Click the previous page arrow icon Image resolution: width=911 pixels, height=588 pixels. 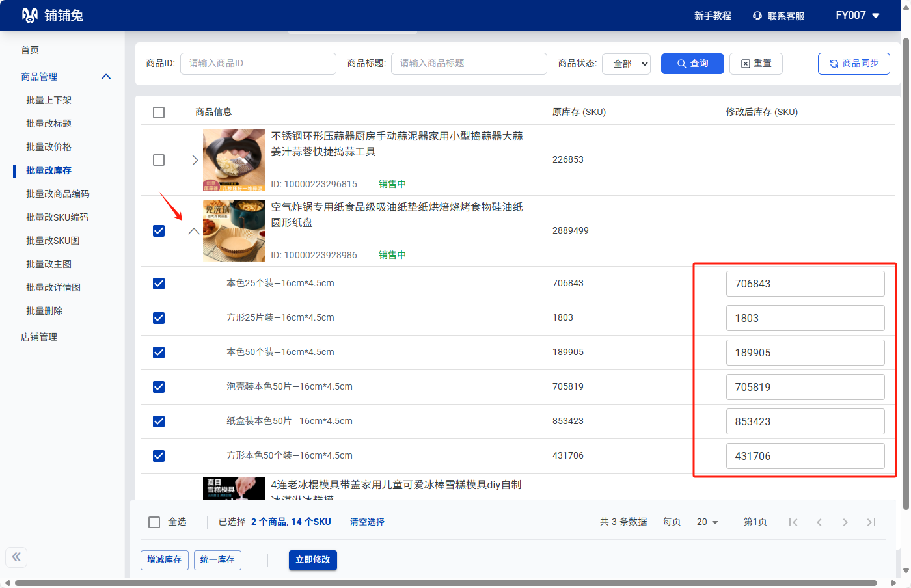(x=819, y=522)
